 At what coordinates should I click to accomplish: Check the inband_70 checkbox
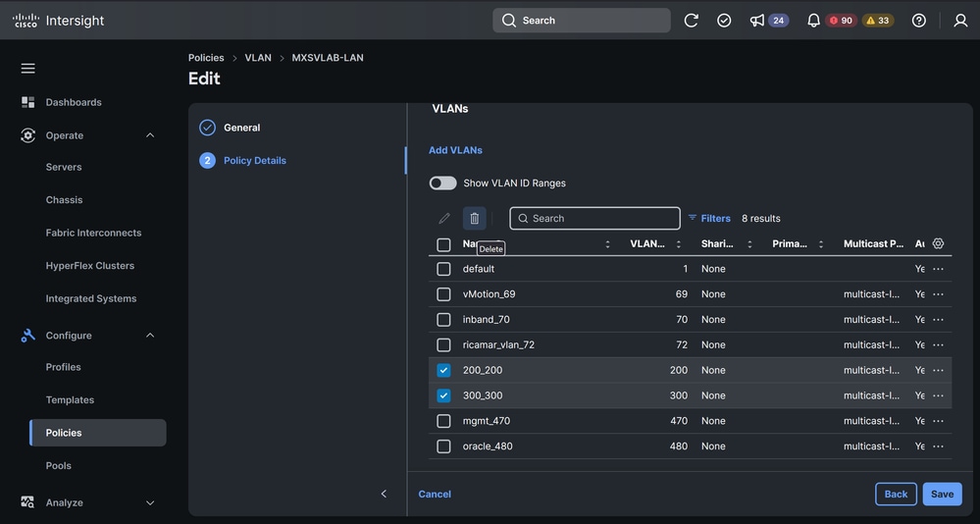[x=443, y=320]
